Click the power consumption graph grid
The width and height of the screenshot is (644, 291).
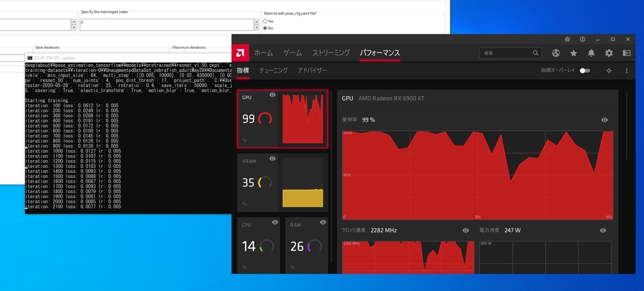point(546,257)
